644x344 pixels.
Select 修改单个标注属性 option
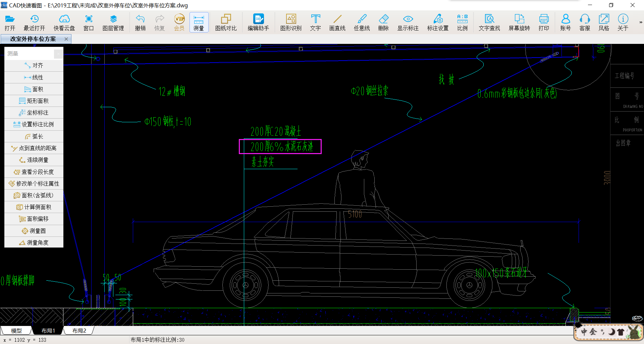[x=34, y=184]
